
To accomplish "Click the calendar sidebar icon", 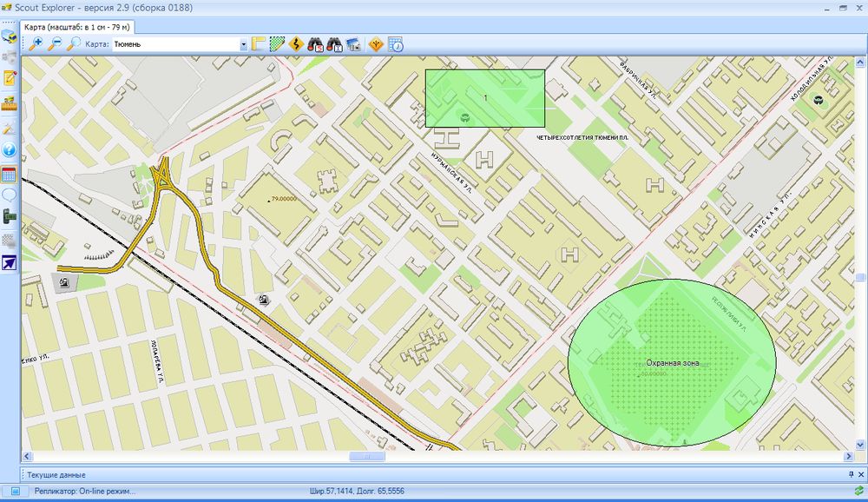I will 10,174.
